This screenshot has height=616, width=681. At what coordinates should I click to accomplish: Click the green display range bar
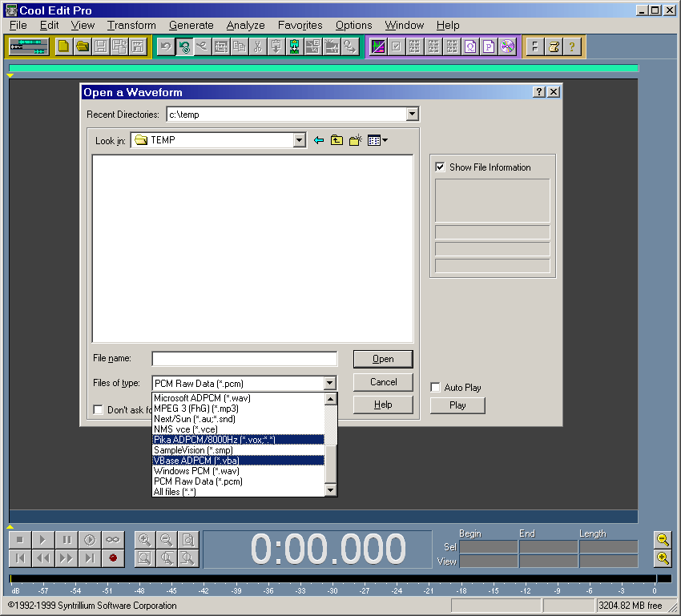click(x=324, y=68)
